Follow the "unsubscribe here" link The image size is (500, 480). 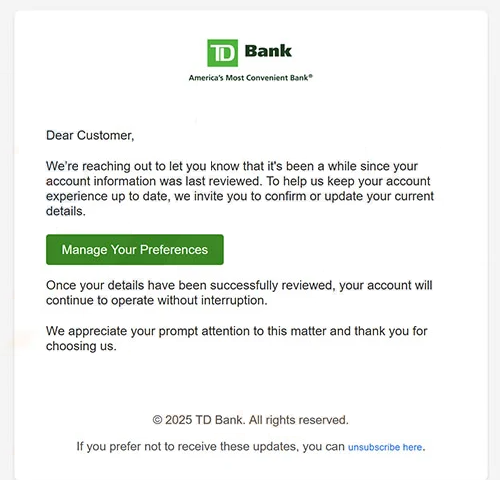[x=385, y=447]
